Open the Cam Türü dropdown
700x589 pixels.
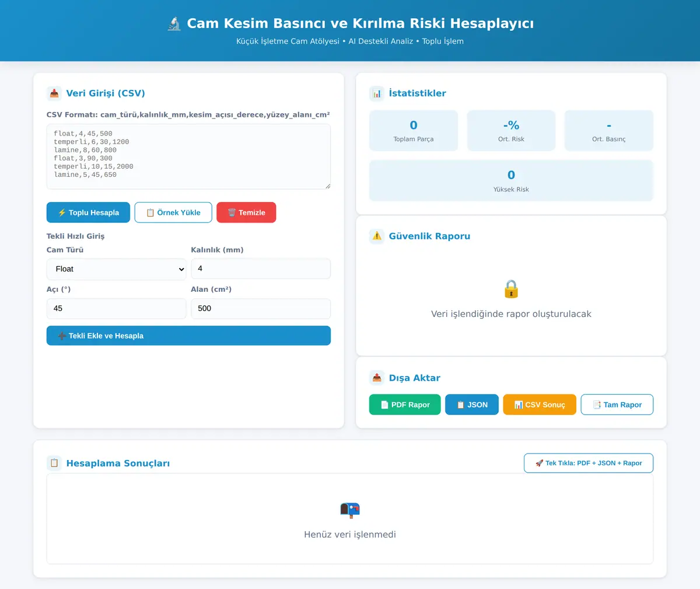coord(117,269)
